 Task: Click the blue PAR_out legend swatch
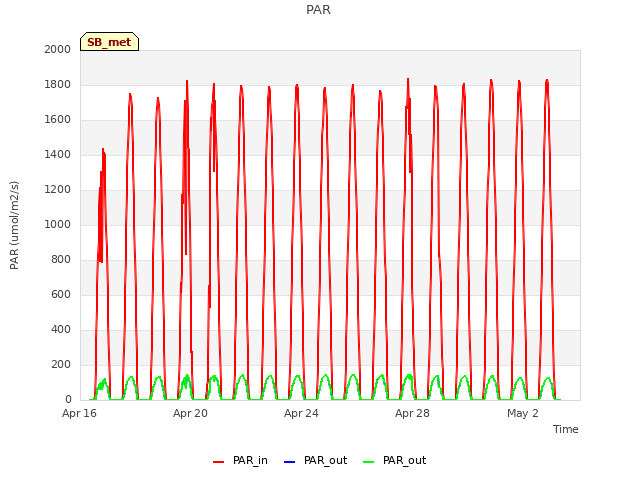tap(289, 462)
